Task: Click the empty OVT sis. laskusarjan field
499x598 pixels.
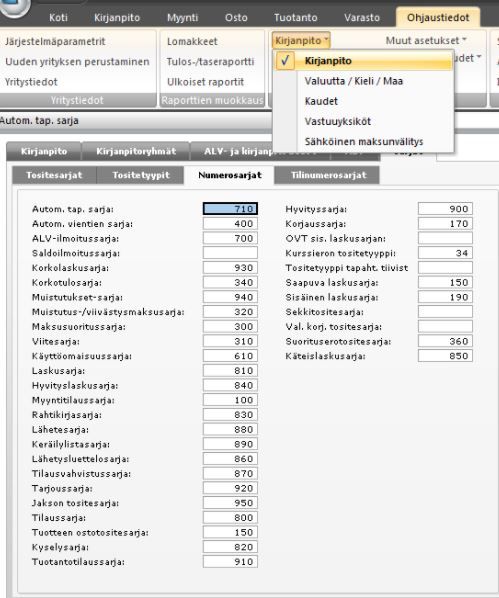Action: point(445,238)
